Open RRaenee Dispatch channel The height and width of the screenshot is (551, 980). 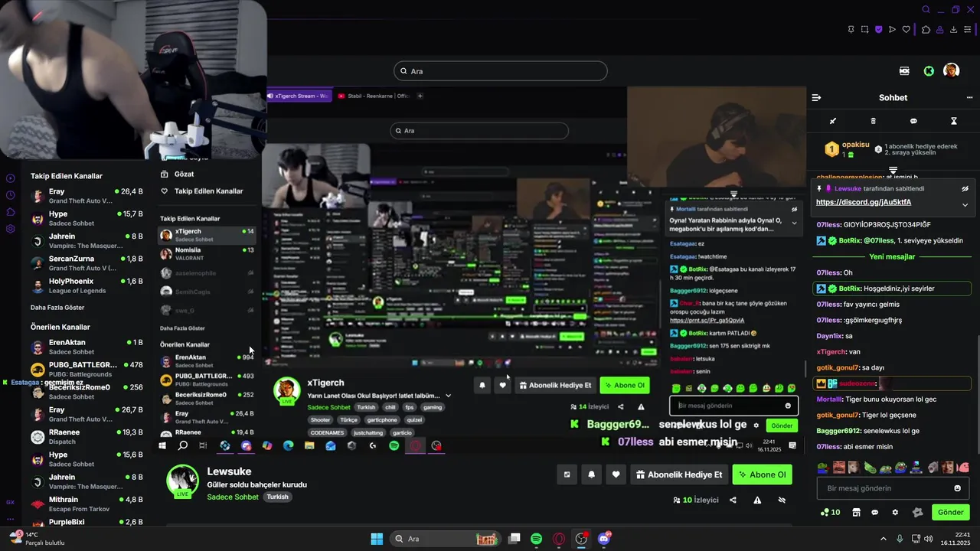point(87,436)
